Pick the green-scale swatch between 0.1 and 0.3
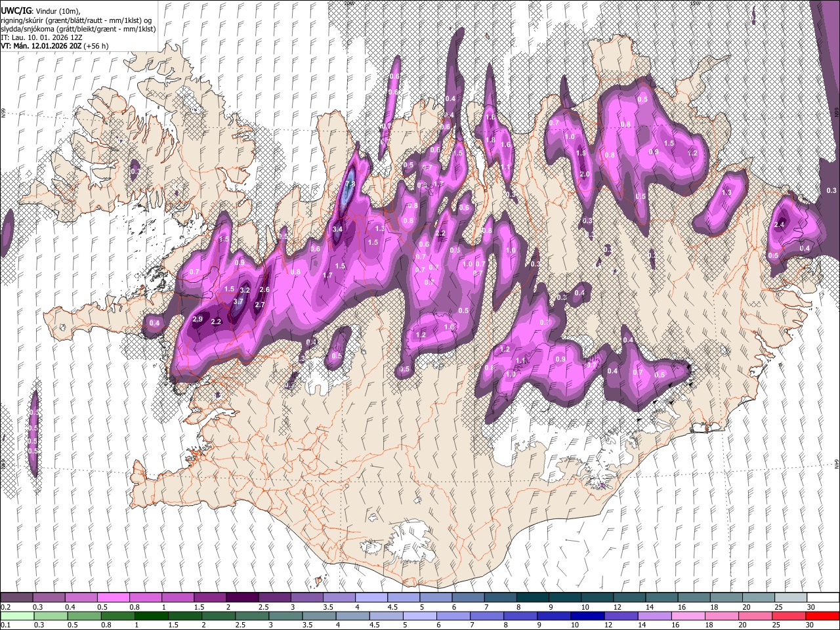840x630 pixels. click(17, 616)
